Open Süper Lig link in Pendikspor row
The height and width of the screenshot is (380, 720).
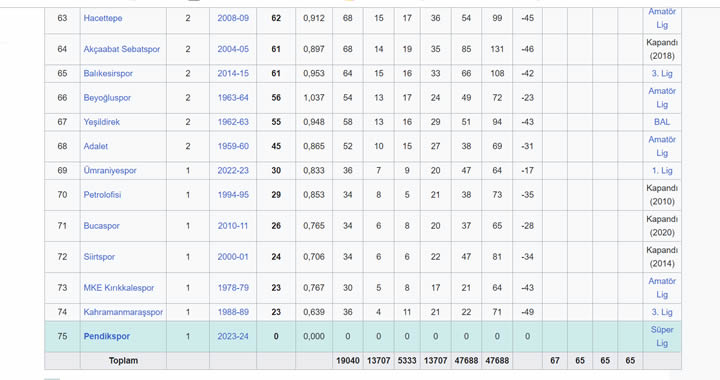[662, 336]
